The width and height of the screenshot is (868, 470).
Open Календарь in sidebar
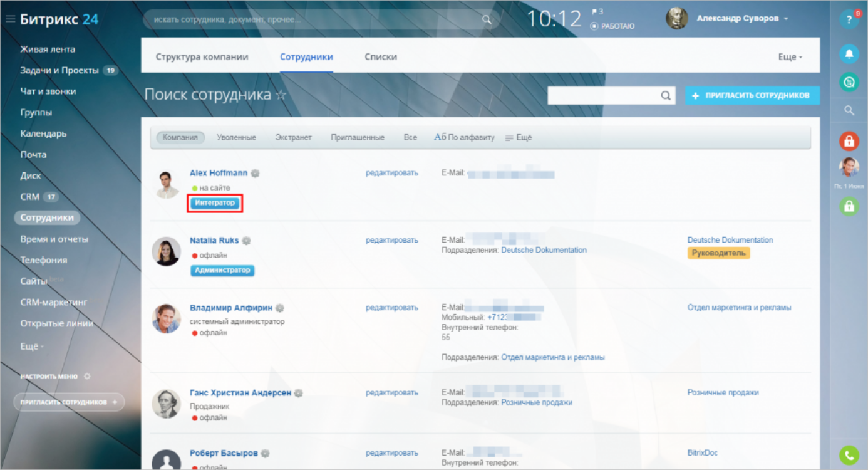click(x=43, y=133)
